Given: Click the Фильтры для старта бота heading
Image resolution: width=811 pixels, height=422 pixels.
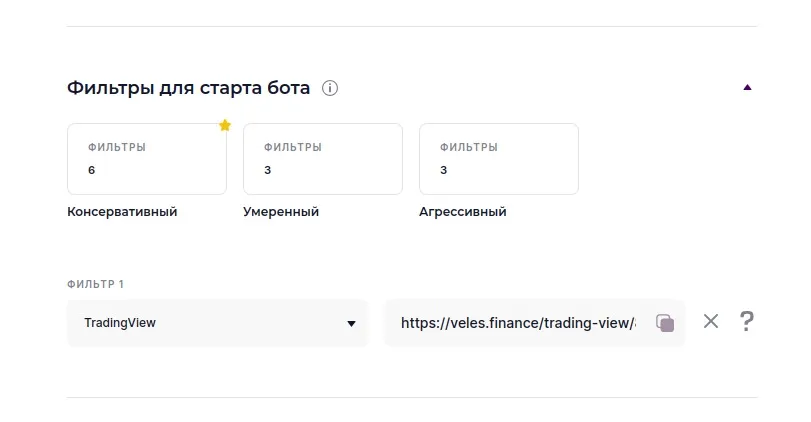Looking at the screenshot, I should click(x=189, y=88).
